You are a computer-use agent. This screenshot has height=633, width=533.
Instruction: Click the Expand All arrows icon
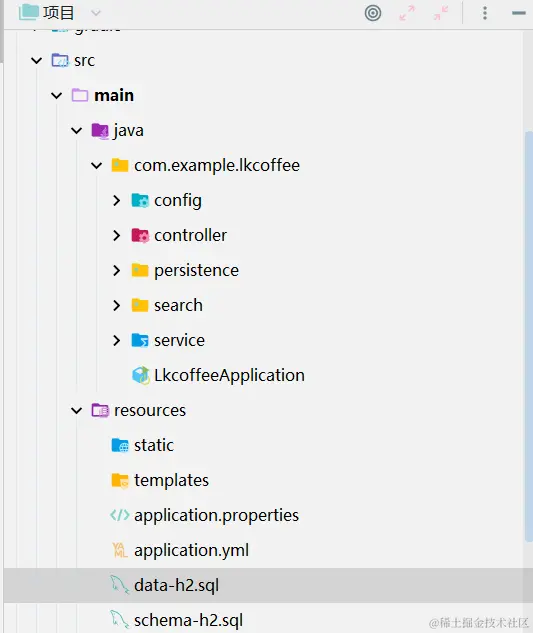point(407,13)
